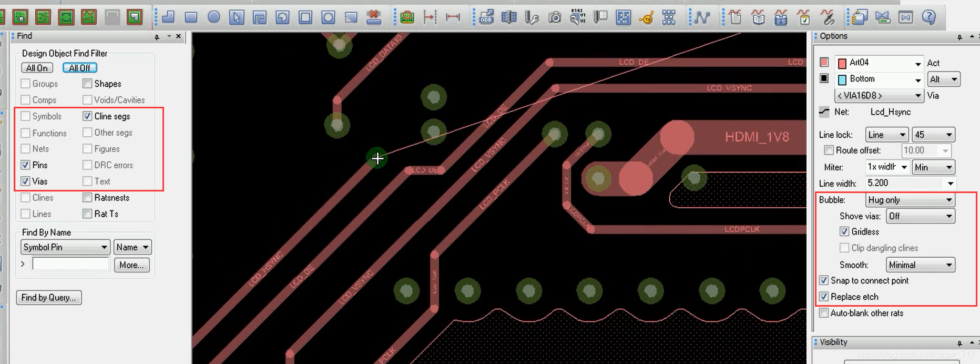Open help with the question mark icon
980x364 pixels.
929,17
